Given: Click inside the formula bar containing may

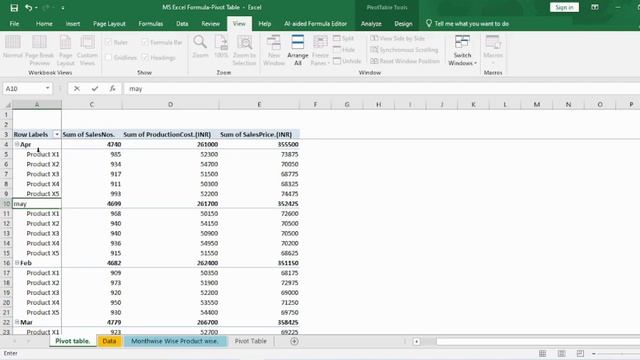Looking at the screenshot, I should (382, 89).
